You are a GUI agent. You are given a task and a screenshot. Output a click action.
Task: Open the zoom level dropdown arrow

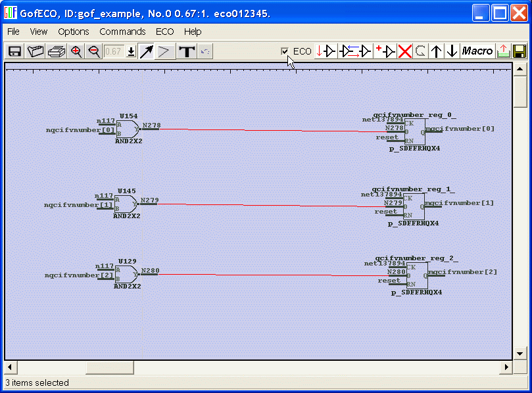point(131,51)
